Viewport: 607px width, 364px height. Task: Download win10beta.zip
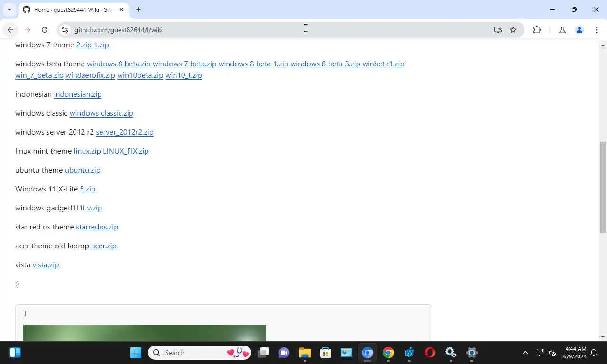[x=140, y=75]
